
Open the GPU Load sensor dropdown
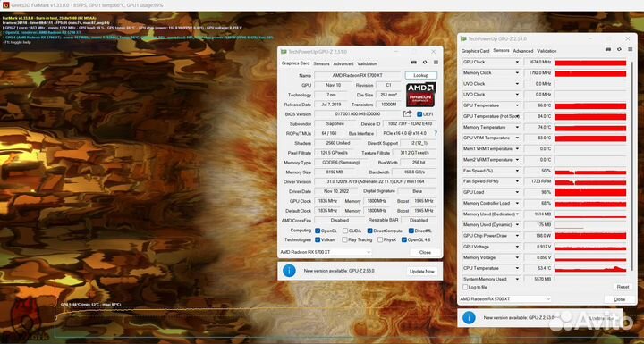[517, 192]
